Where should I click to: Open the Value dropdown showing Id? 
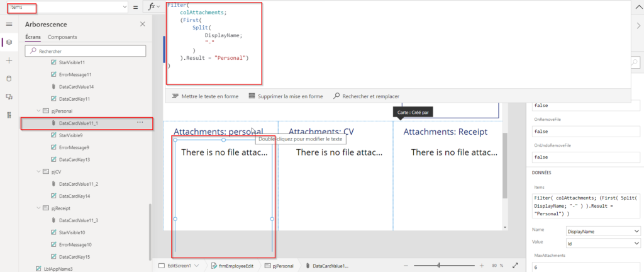[x=602, y=243]
